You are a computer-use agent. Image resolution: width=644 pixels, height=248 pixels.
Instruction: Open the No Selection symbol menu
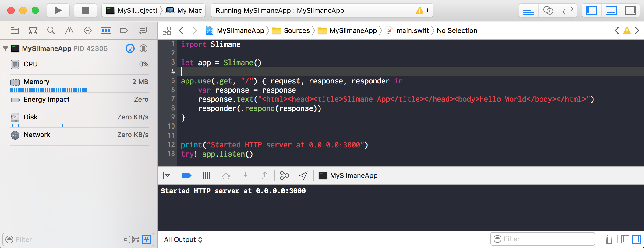(457, 30)
